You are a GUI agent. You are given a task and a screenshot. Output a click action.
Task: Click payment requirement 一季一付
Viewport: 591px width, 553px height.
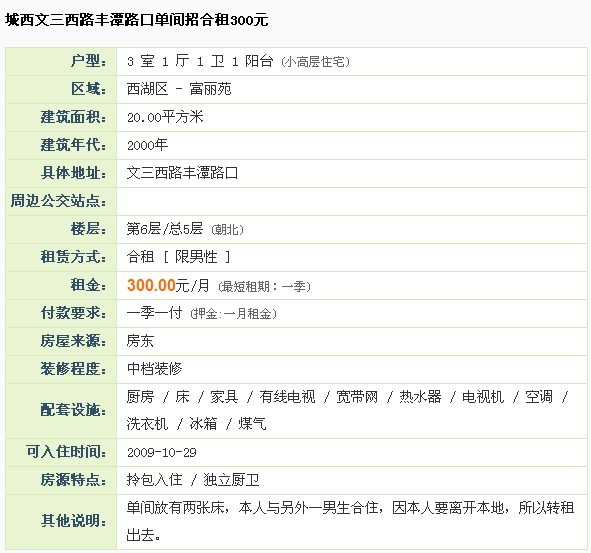(x=154, y=313)
